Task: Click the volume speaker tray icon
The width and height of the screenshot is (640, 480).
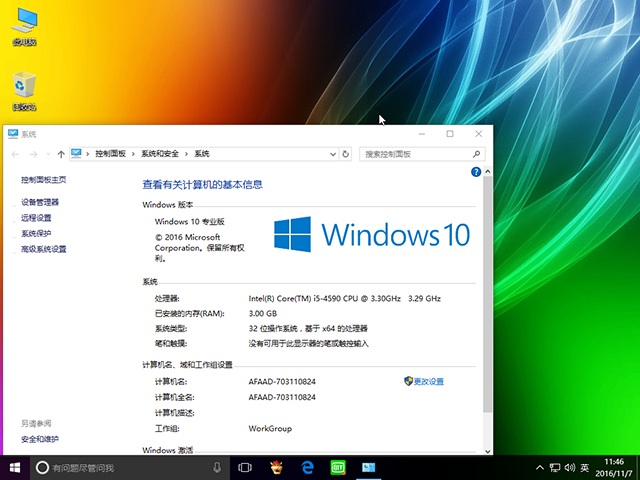Action: pyautogui.click(x=569, y=468)
